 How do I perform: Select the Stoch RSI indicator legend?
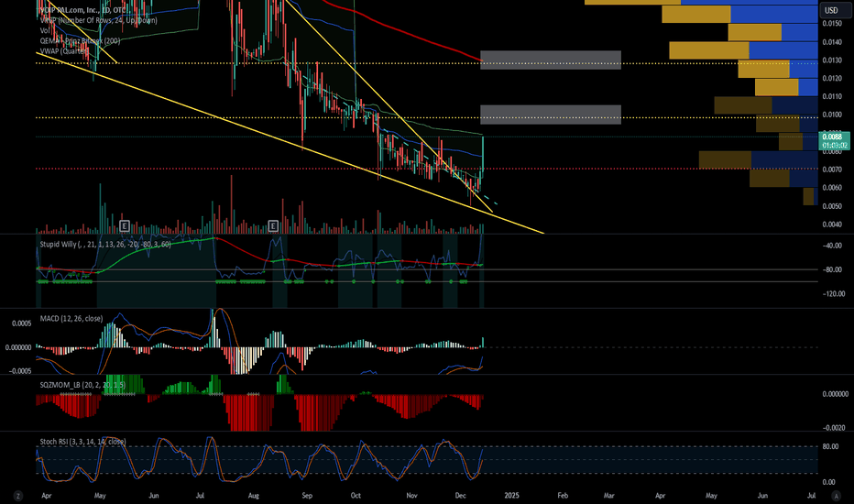pyautogui.click(x=82, y=442)
